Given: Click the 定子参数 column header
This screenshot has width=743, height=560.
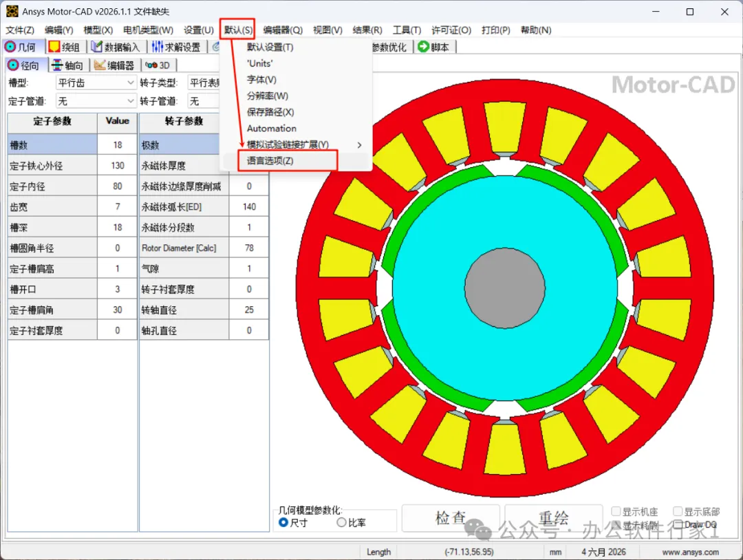Looking at the screenshot, I should coord(52,122).
